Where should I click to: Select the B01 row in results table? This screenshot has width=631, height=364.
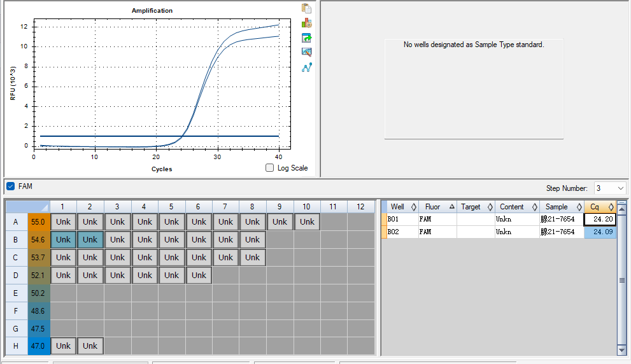pos(499,219)
